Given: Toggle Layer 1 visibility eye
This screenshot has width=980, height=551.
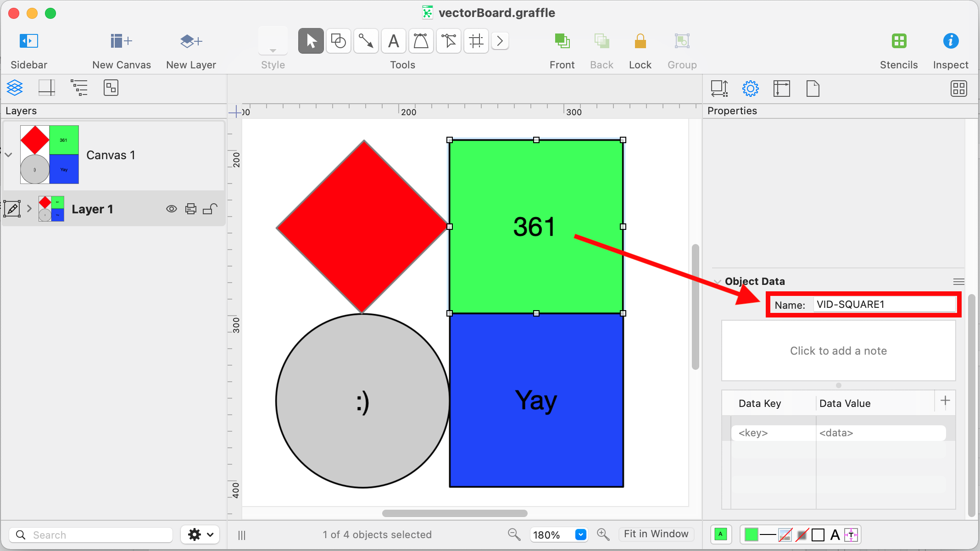Looking at the screenshot, I should click(x=171, y=209).
